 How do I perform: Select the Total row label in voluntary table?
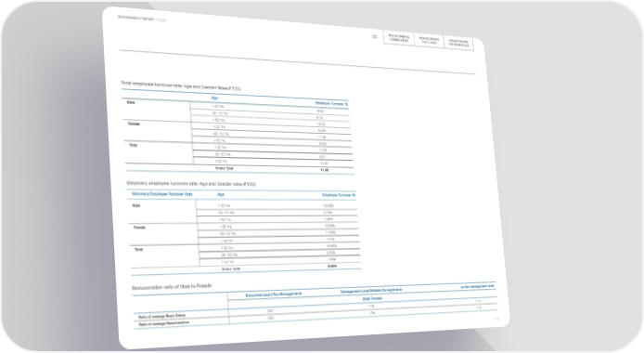coord(139,250)
